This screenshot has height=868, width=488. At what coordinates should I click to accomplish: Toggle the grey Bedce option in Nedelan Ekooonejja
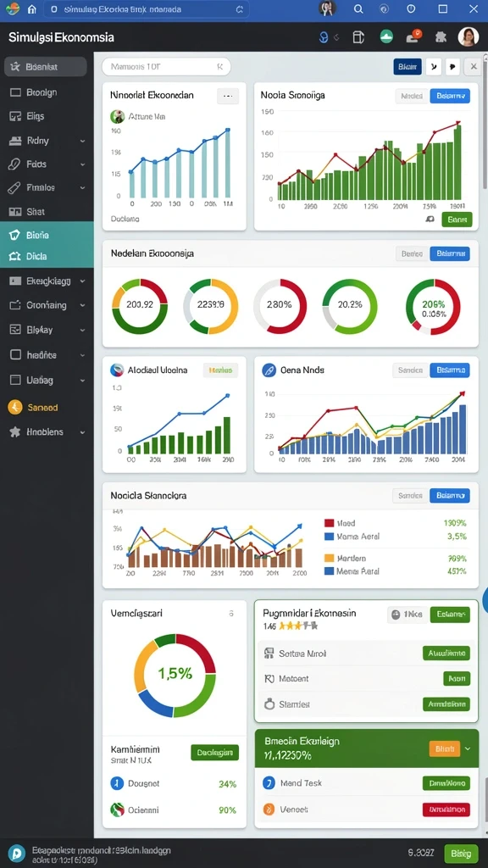tap(413, 254)
